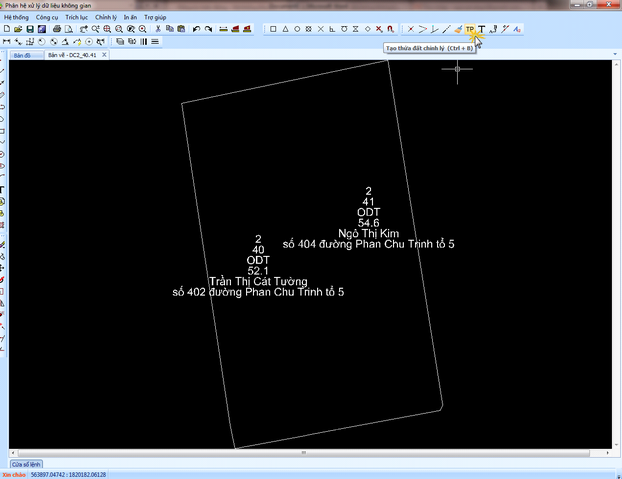Click the square shape snap icon
Screen dimensions: 622x479
click(274, 29)
